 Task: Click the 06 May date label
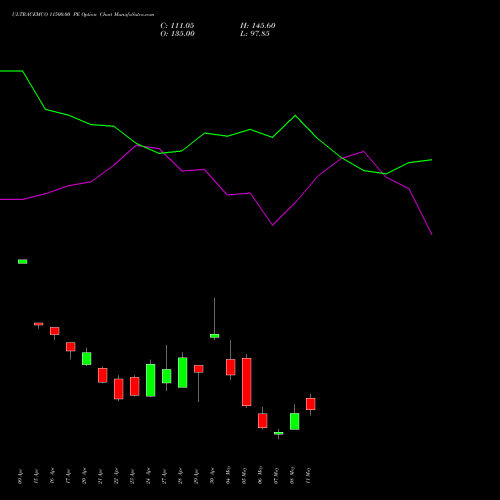(260, 475)
